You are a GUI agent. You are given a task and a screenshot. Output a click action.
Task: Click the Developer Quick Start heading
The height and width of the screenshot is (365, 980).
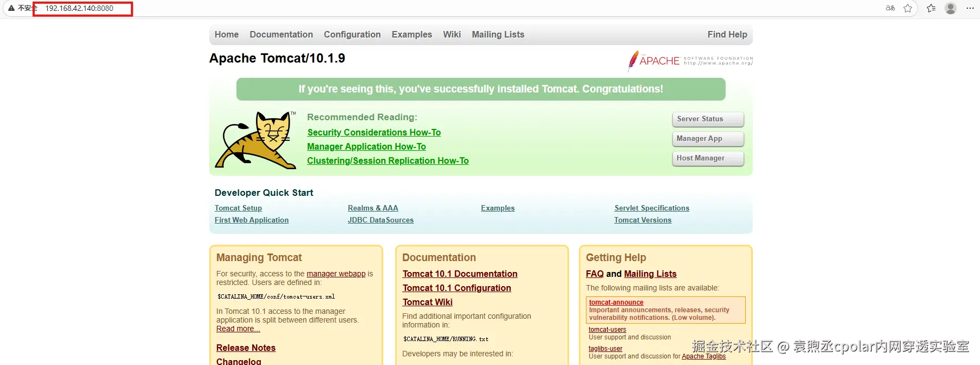[x=264, y=193]
